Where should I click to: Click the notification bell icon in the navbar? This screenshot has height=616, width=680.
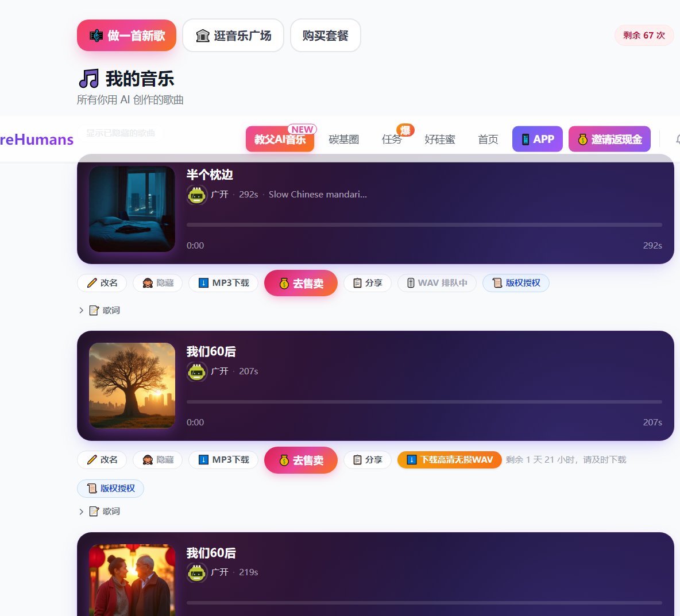pos(677,140)
